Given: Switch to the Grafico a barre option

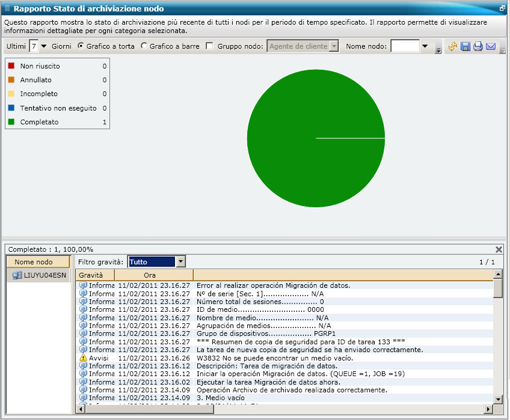Looking at the screenshot, I should click(143, 46).
